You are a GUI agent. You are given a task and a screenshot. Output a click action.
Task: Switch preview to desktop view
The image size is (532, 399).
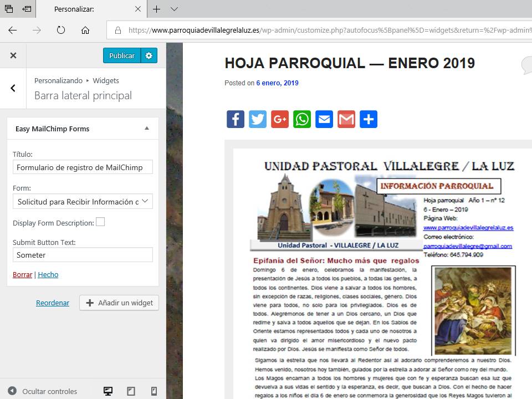click(x=108, y=391)
